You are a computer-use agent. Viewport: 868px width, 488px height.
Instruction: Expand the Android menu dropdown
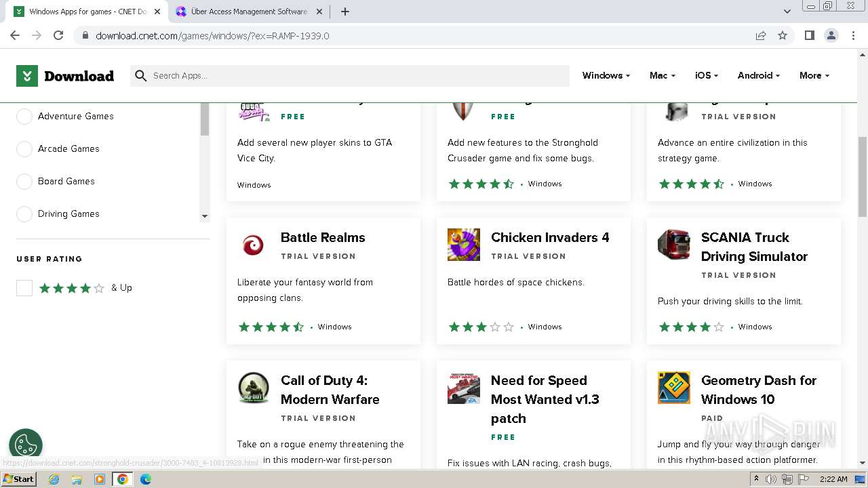click(x=759, y=76)
